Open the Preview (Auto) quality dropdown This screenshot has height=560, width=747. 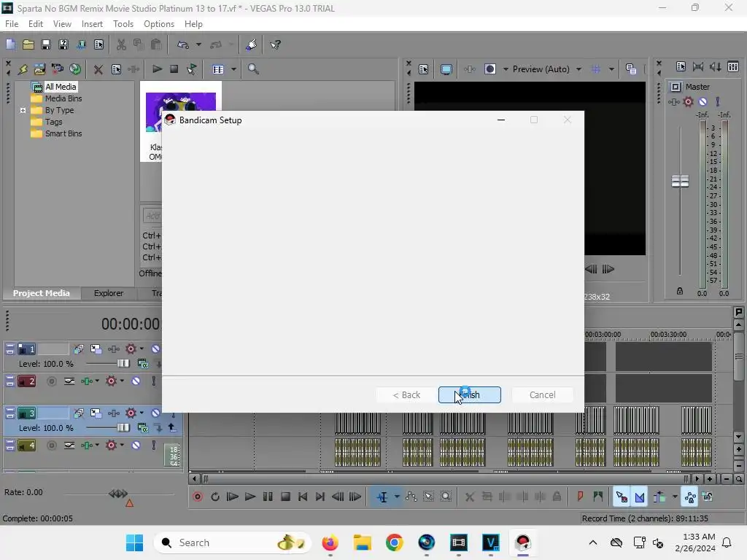578,69
